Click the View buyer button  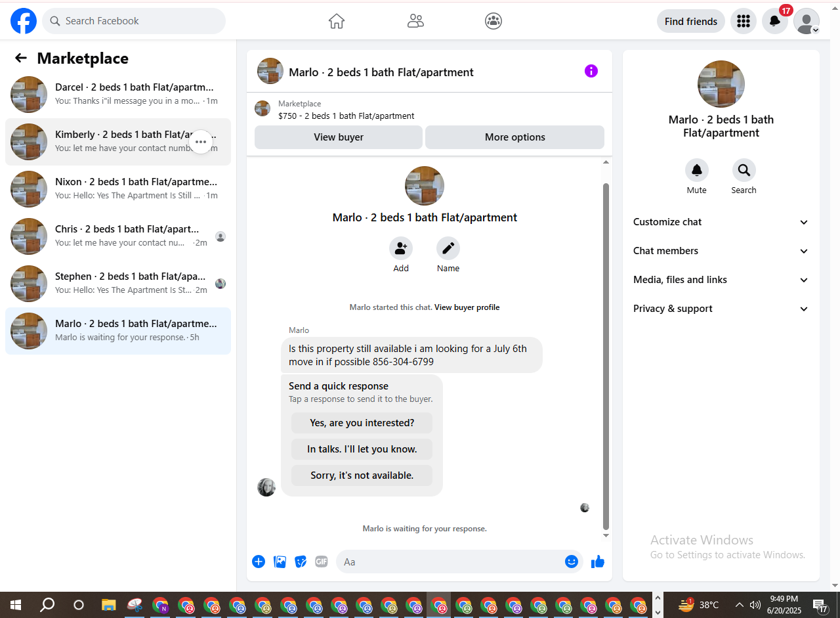click(x=339, y=137)
